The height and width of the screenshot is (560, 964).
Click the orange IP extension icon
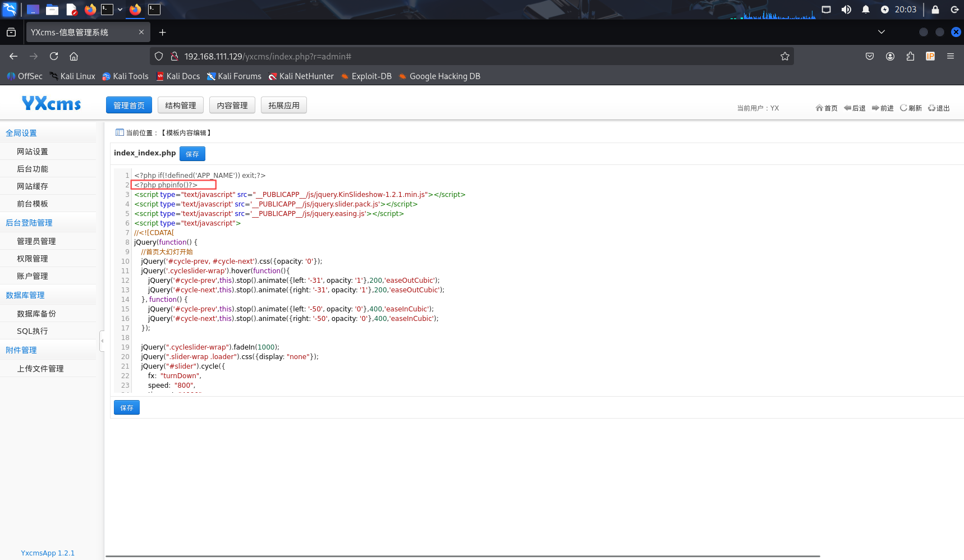pyautogui.click(x=930, y=56)
